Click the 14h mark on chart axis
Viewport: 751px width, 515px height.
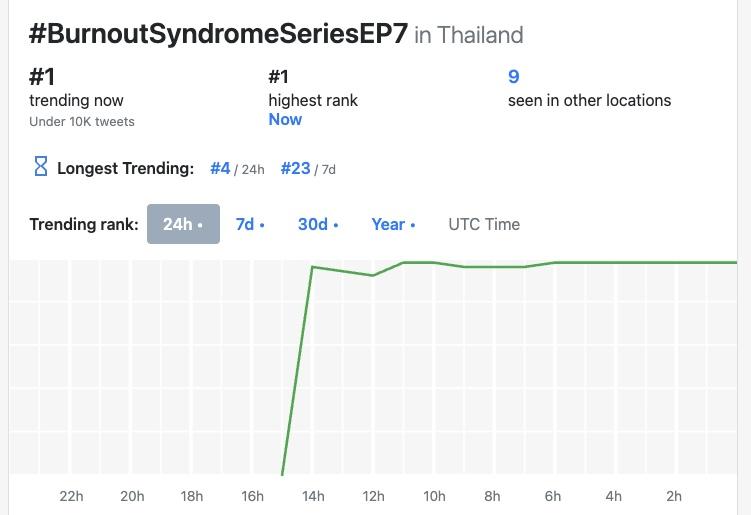pyautogui.click(x=313, y=495)
